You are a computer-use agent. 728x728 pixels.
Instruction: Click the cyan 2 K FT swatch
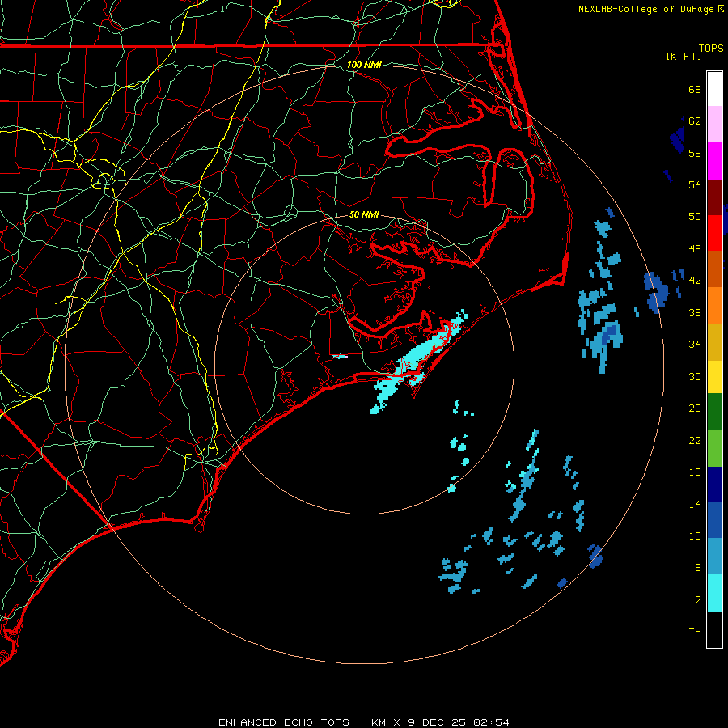point(714,593)
